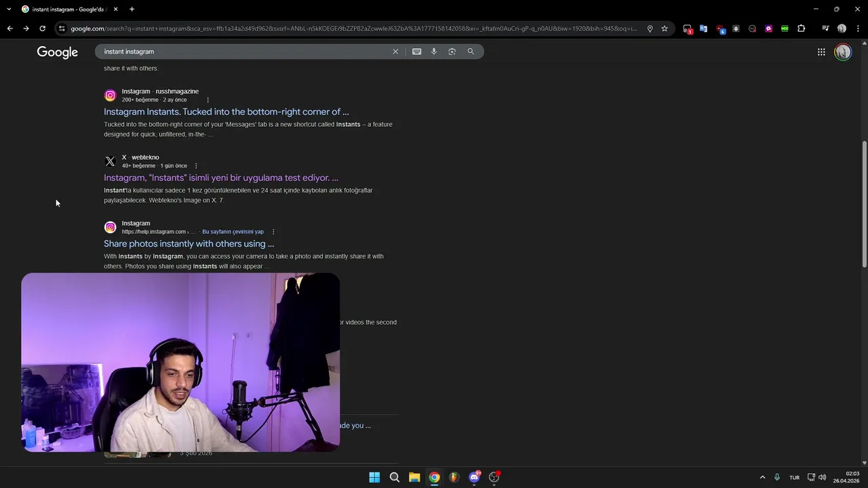The image size is (868, 488).
Task: Bookmark this page with star
Action: tap(665, 28)
